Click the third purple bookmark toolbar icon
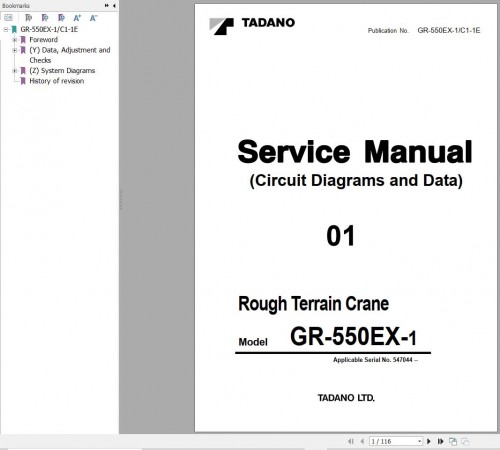The image size is (500, 450). (61, 18)
